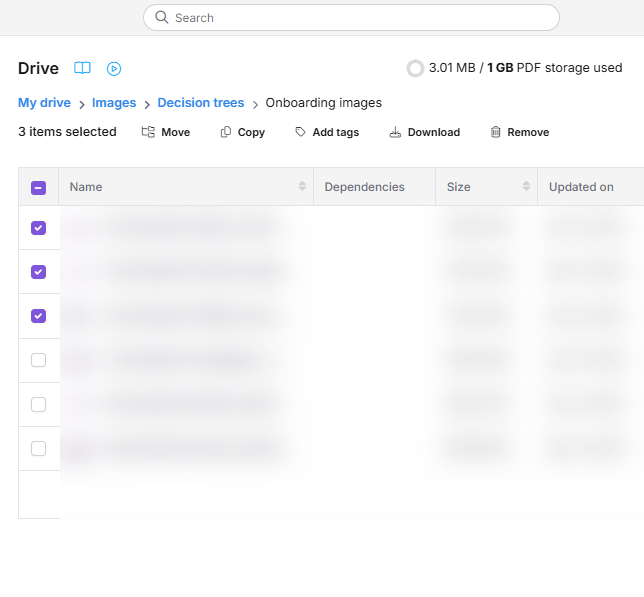Click the Download tray icon
The width and height of the screenshot is (644, 597).
click(x=395, y=132)
